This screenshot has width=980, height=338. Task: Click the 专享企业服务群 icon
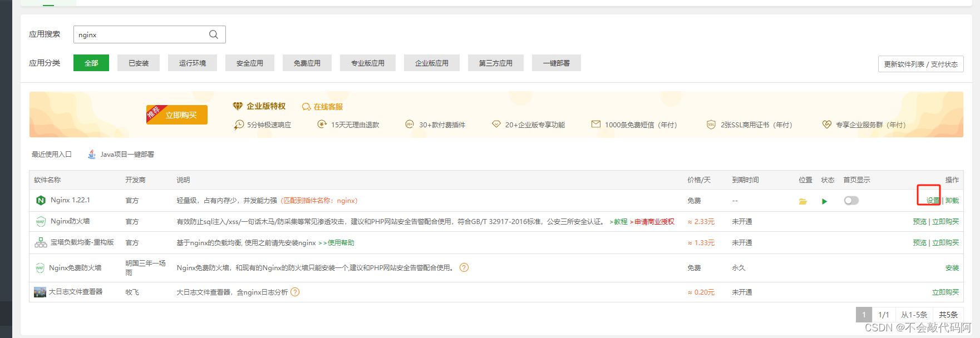(827, 125)
